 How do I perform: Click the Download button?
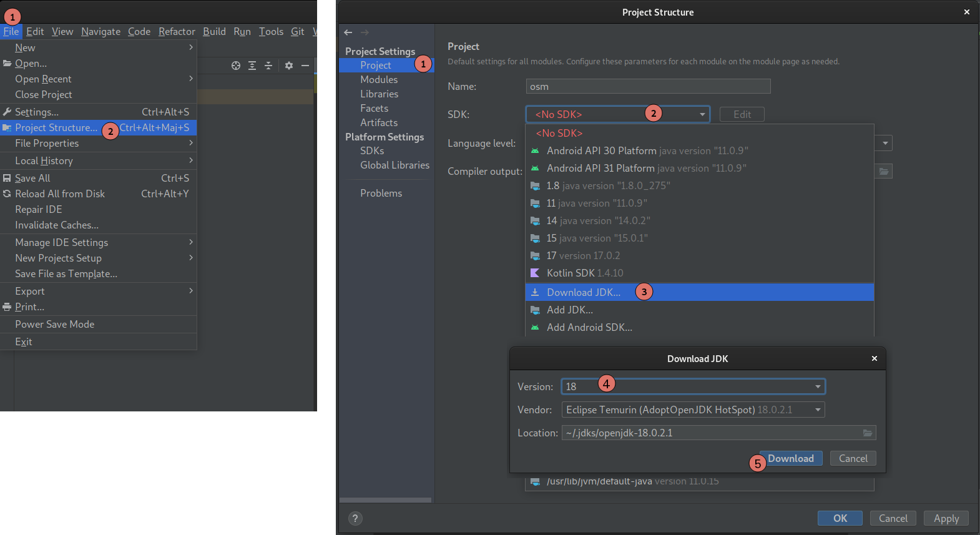[791, 458]
